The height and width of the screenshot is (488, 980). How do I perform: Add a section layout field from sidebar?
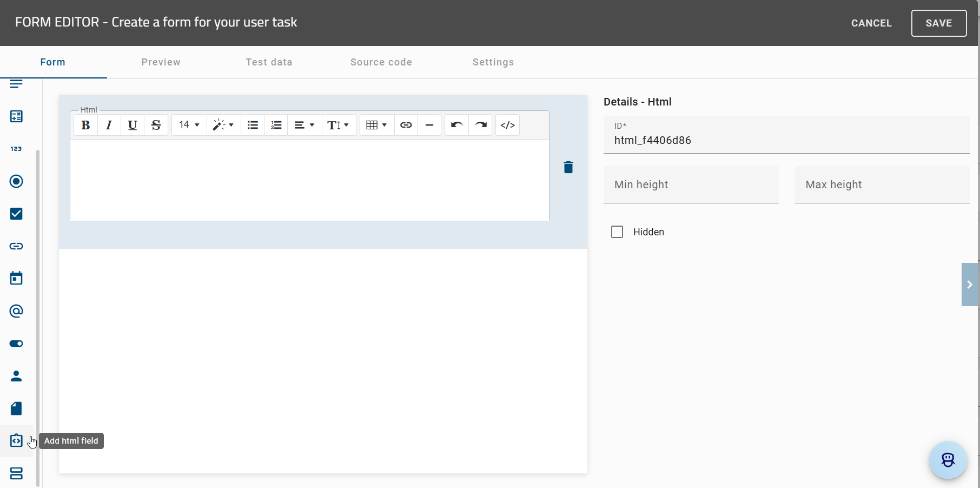[16, 473]
